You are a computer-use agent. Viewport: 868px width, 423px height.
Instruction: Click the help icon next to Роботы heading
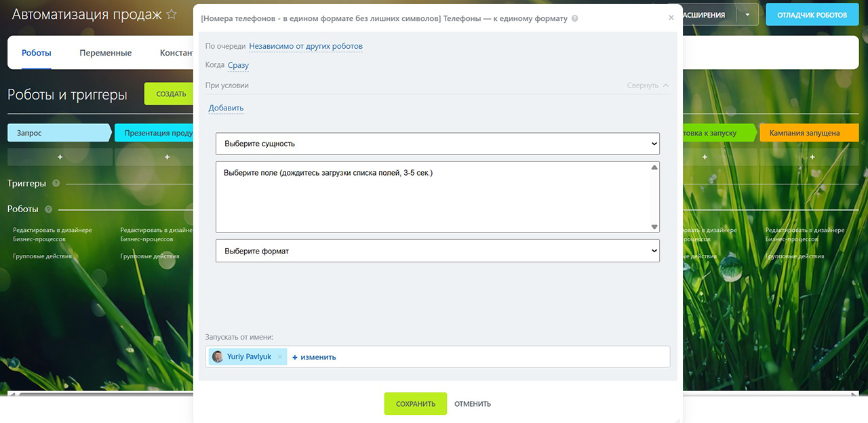pos(48,209)
